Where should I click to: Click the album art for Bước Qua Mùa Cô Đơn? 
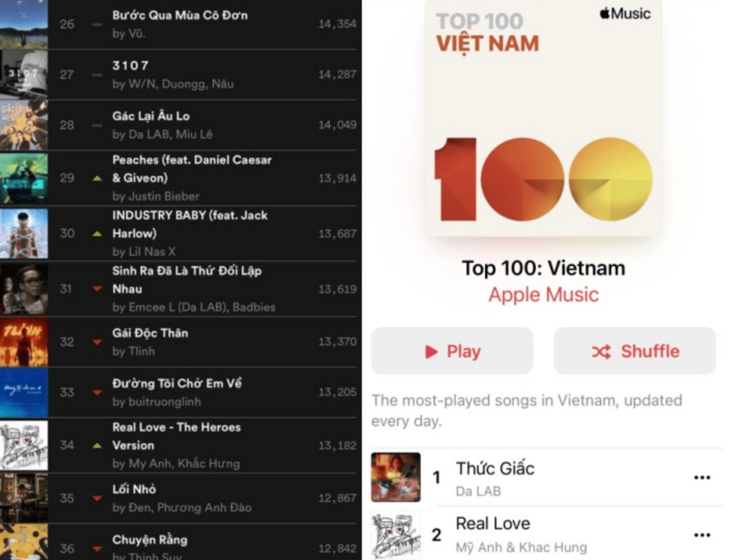coord(24,24)
